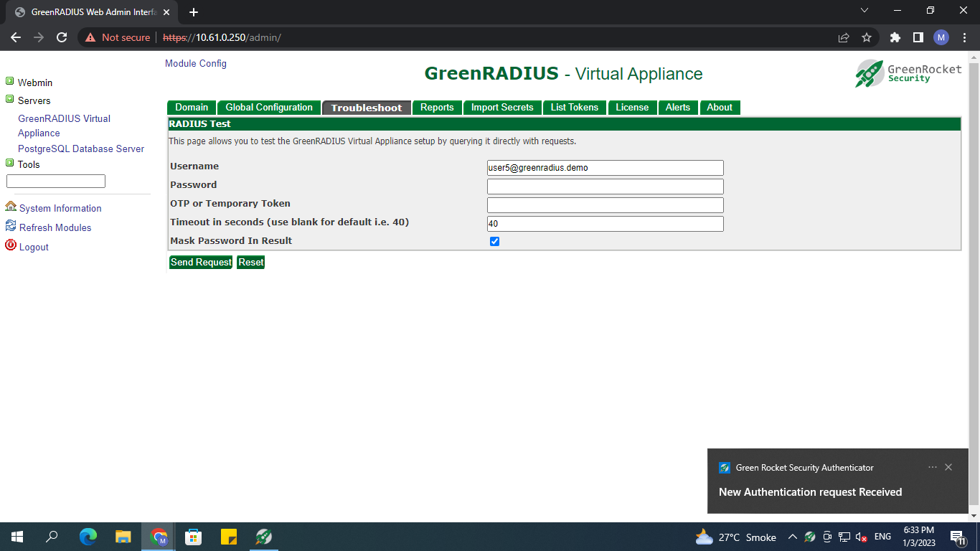The width and height of the screenshot is (980, 551).
Task: Select the Troubleshoot tab
Action: click(367, 108)
